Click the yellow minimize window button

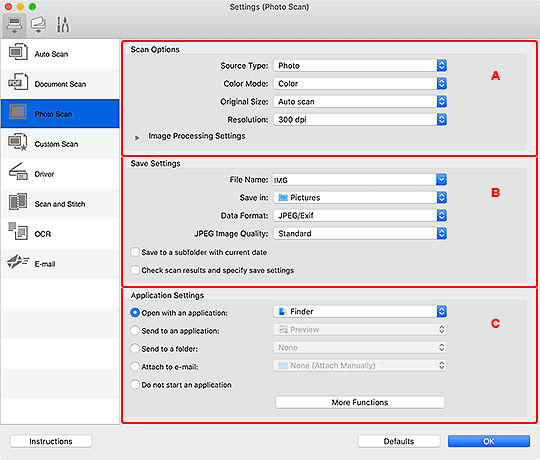[20, 7]
